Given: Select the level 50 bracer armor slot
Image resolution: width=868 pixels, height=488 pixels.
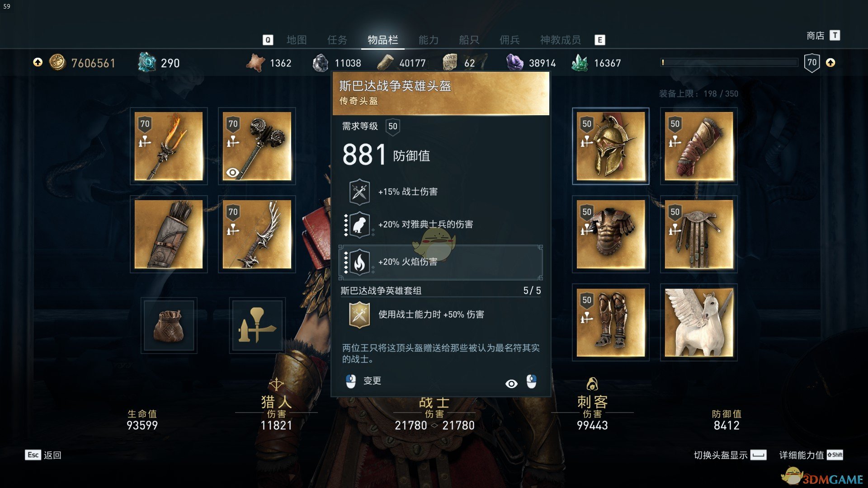Looking at the screenshot, I should [x=699, y=146].
